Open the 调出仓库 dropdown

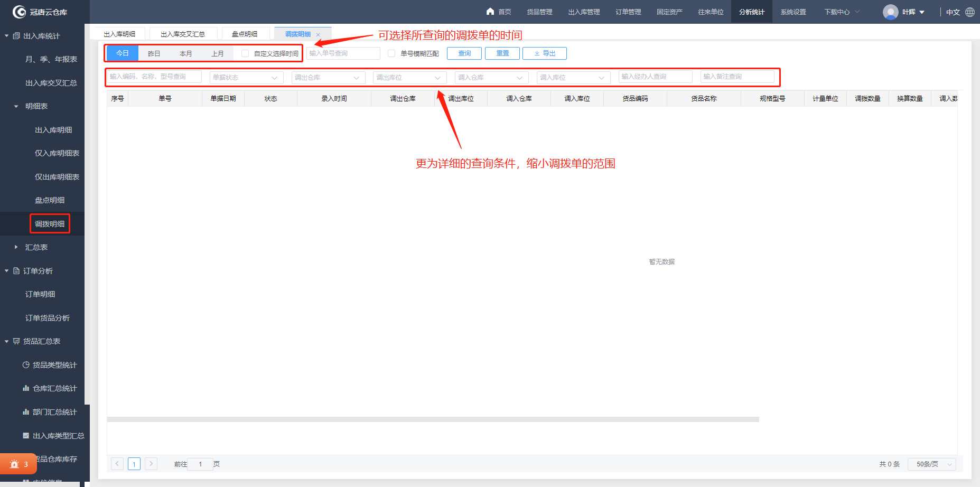(328, 77)
